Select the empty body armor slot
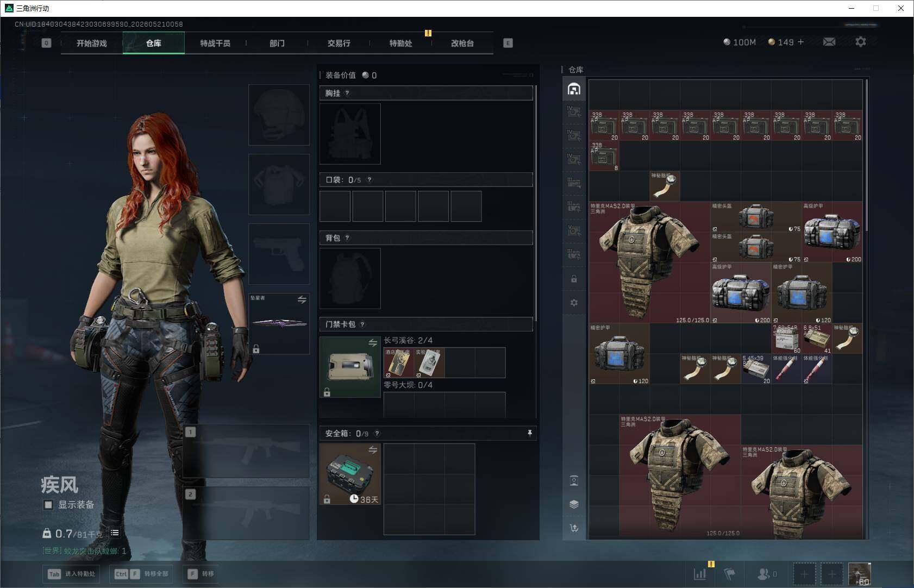 pos(279,184)
